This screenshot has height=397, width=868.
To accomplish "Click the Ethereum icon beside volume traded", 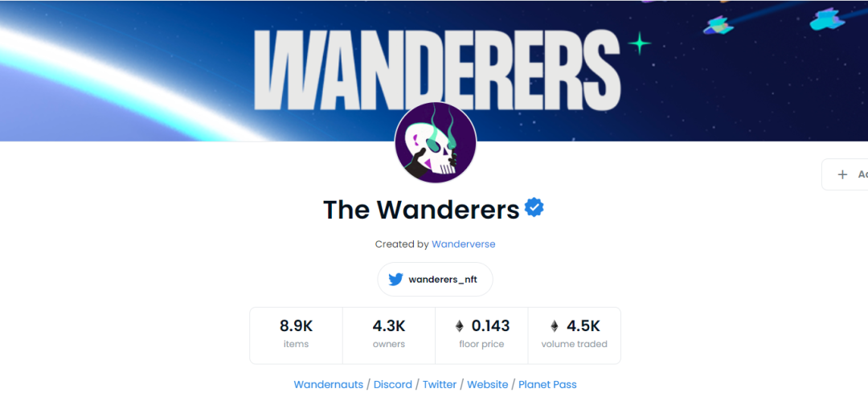I will pos(554,326).
